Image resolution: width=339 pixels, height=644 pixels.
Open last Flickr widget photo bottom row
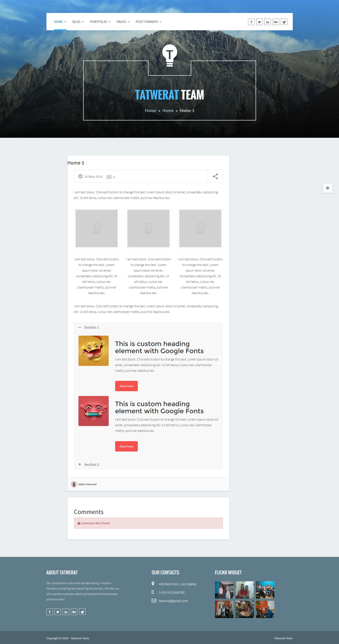click(265, 609)
